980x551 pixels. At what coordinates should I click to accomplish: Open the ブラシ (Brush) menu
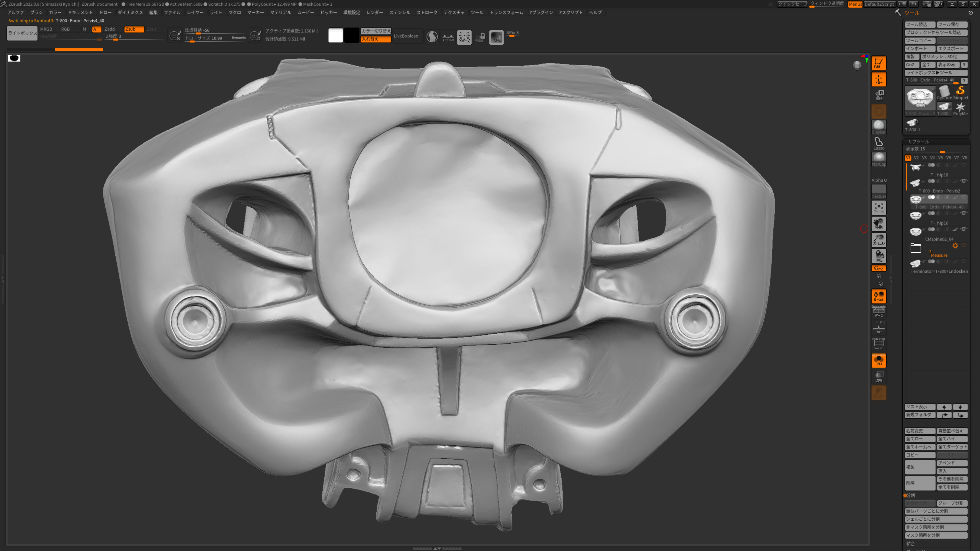[x=36, y=12]
